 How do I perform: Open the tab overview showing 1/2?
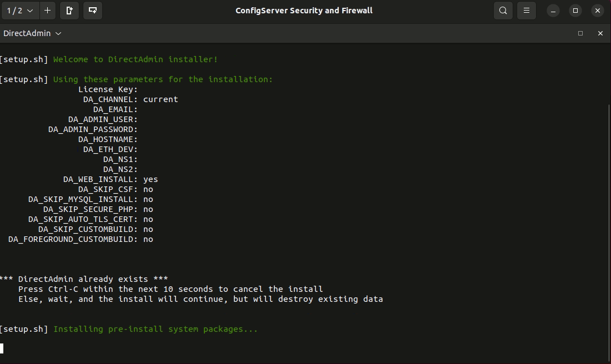[17, 11]
